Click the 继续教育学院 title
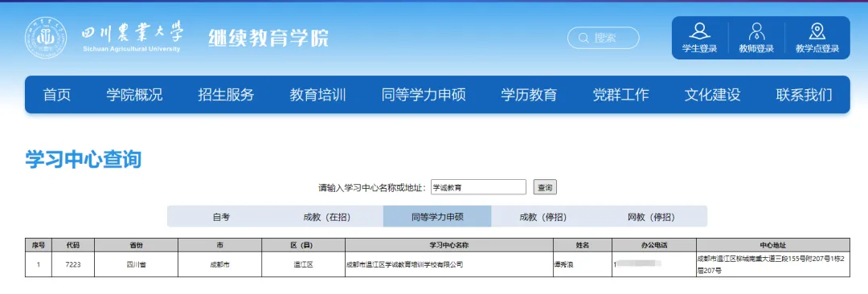Image resolution: width=868 pixels, height=294 pixels. [x=268, y=38]
